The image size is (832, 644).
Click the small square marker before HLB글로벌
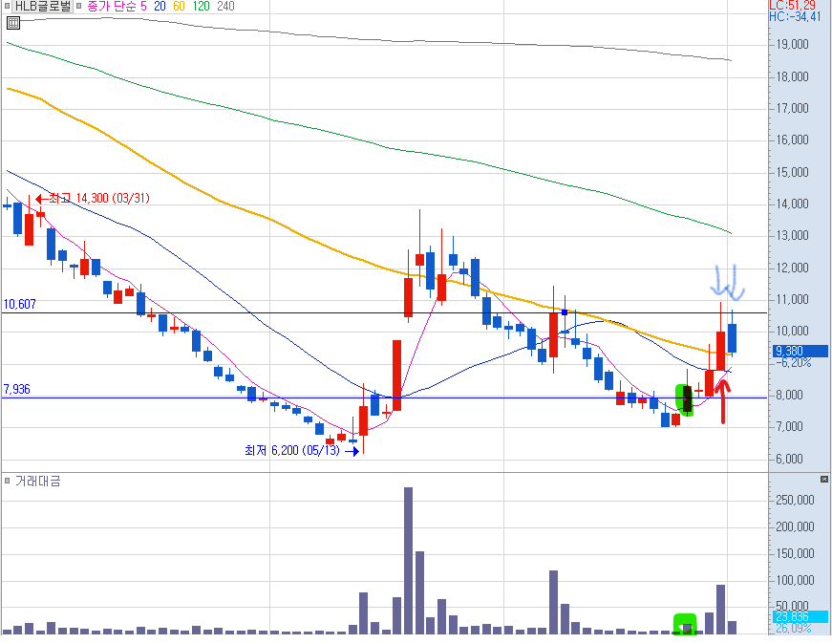point(7,7)
